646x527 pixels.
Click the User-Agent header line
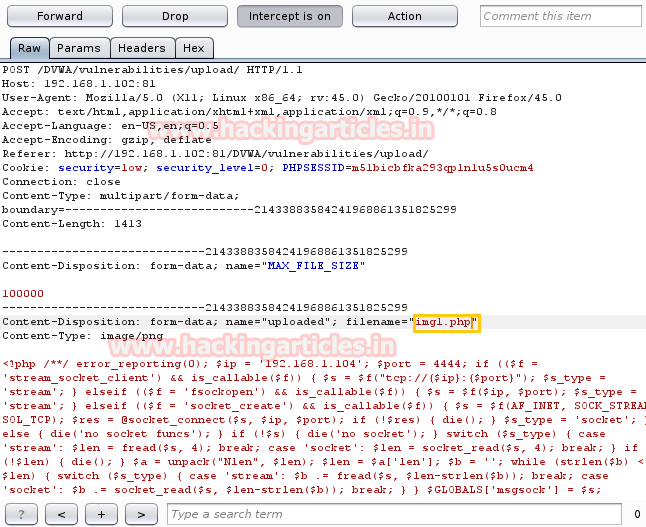coord(282,98)
